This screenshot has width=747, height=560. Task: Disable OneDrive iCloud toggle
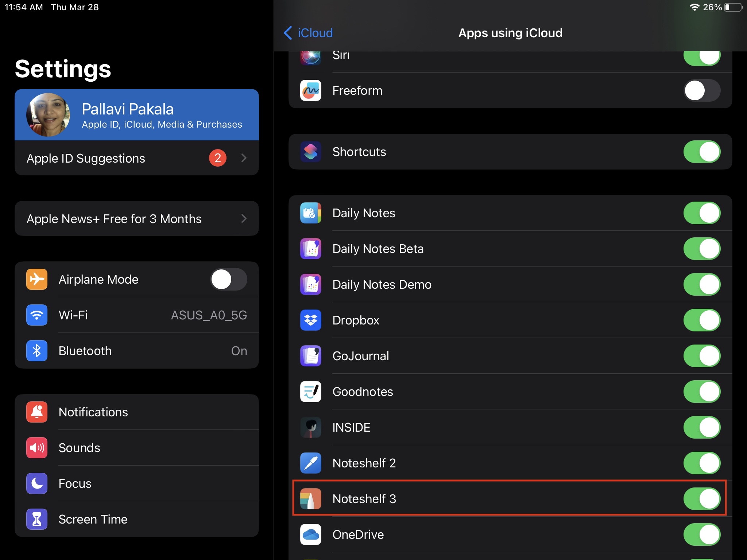[x=702, y=534]
